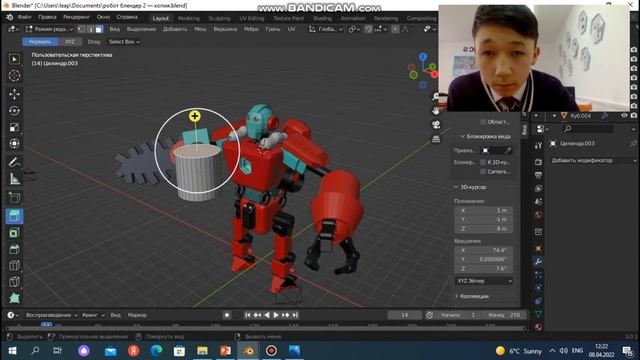Toggle camera view icon in viewport
640x360 pixels.
[x=436, y=125]
